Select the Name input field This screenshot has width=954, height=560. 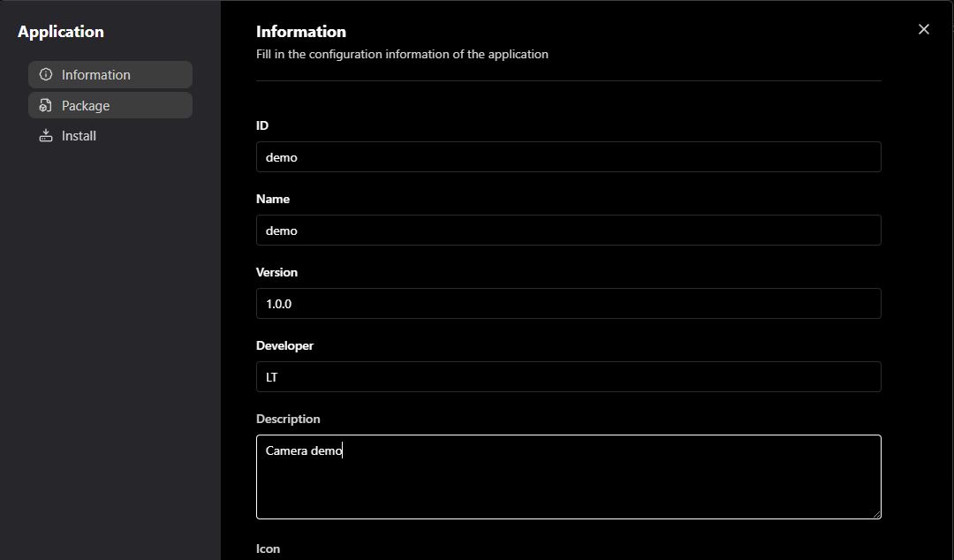[568, 230]
